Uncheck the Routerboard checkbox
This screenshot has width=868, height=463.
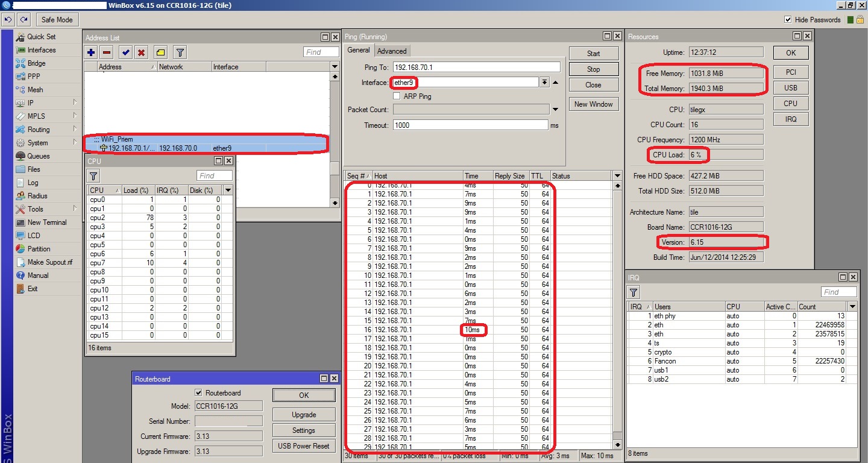pyautogui.click(x=199, y=392)
